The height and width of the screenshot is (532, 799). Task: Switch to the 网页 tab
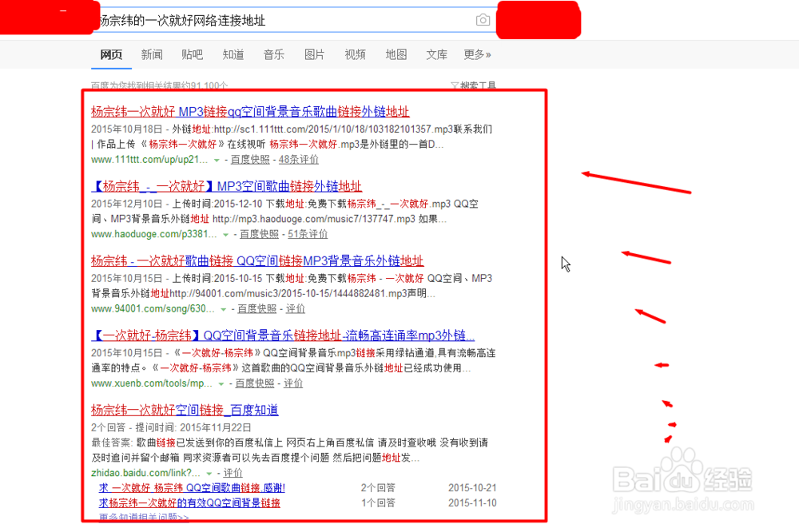pos(111,54)
